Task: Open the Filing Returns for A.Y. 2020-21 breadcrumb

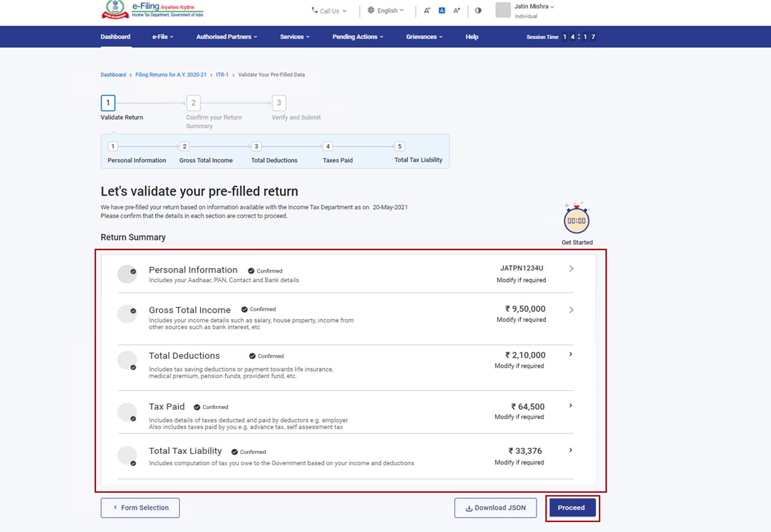Action: tap(171, 74)
